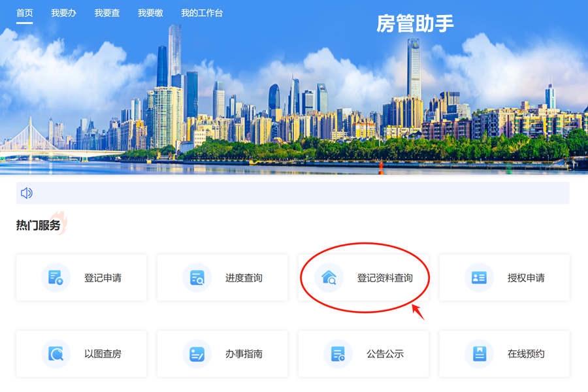Screen dimensions: 588x392
Task: Click the 公告公示 notice icon
Action: point(338,354)
